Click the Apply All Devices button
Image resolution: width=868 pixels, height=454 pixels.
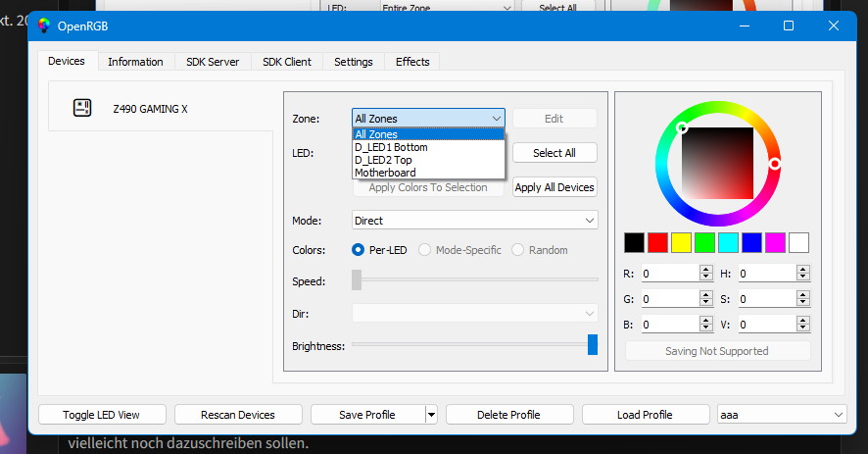point(555,187)
